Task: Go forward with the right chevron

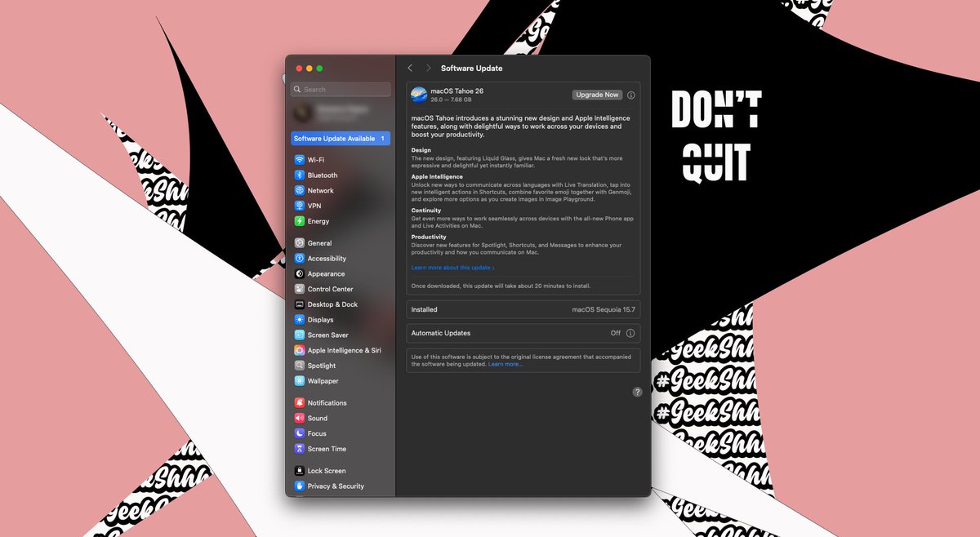Action: (428, 69)
